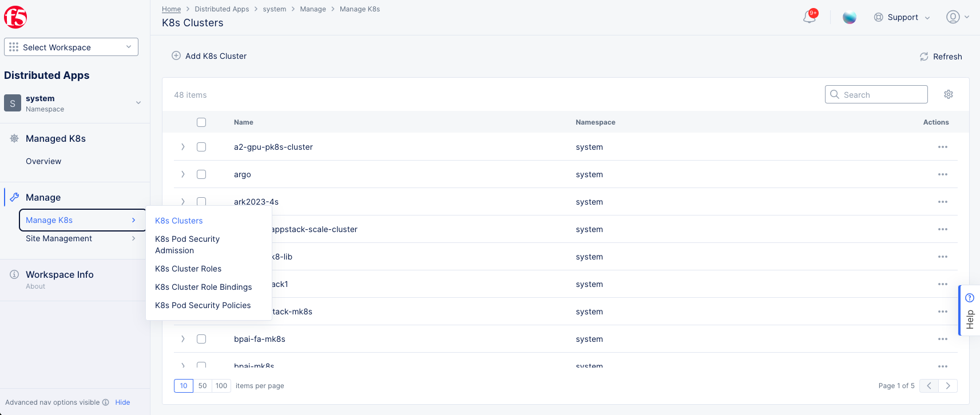Click the F5 logo icon
Image resolution: width=980 pixels, height=415 pixels.
coord(15,17)
